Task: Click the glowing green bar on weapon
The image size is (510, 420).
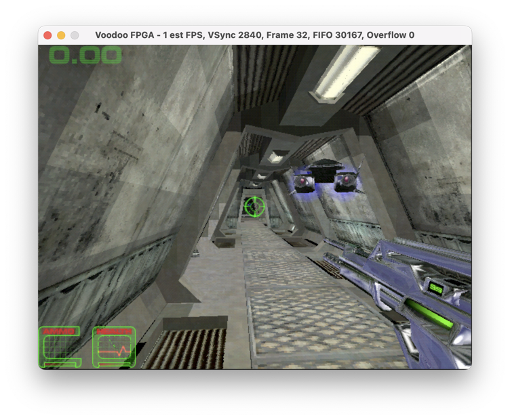Action: [x=429, y=313]
